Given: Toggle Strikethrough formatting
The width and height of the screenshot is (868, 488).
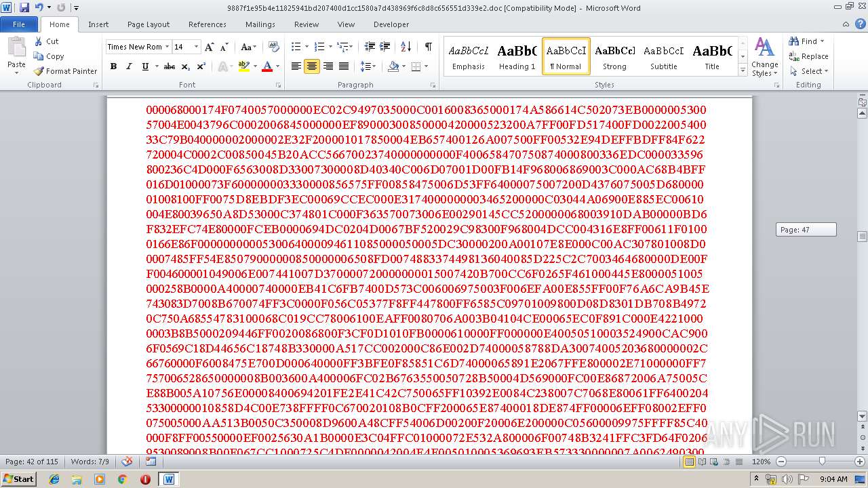Looking at the screenshot, I should pyautogui.click(x=170, y=66).
